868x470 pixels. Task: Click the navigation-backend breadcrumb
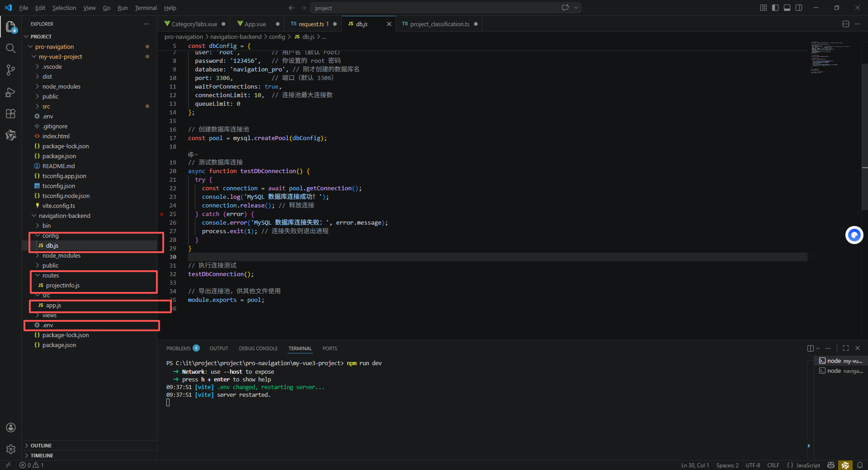tap(236, 37)
